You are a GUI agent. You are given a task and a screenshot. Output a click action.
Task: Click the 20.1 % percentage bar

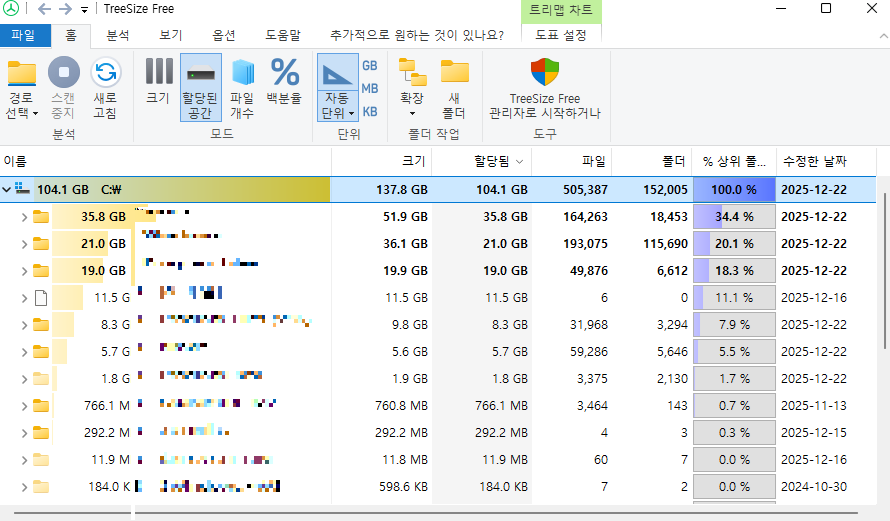coord(734,243)
